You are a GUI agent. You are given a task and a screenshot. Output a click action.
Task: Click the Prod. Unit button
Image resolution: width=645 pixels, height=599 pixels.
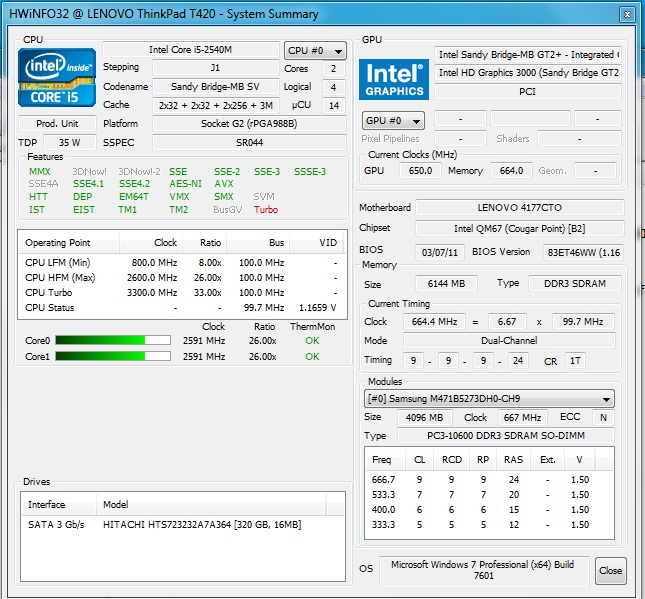pyautogui.click(x=57, y=123)
